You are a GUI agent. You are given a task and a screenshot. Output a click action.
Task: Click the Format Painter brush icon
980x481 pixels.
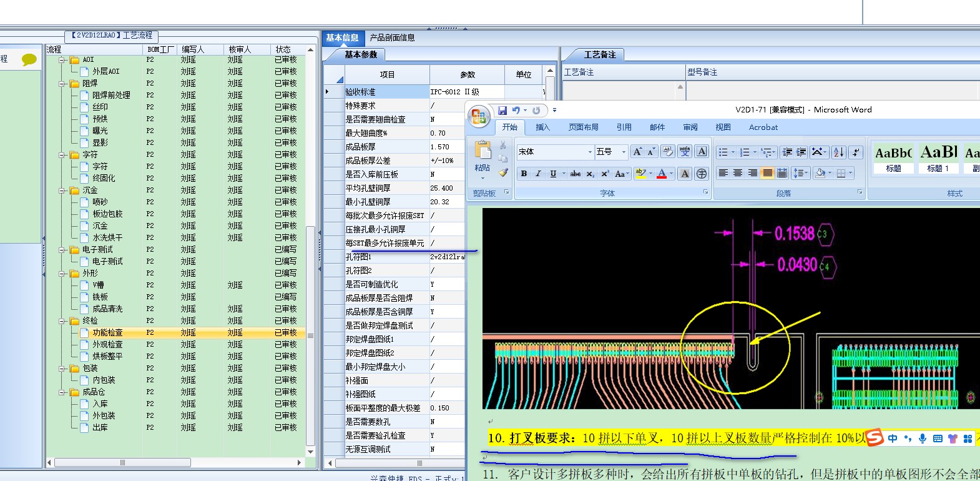pyautogui.click(x=504, y=172)
